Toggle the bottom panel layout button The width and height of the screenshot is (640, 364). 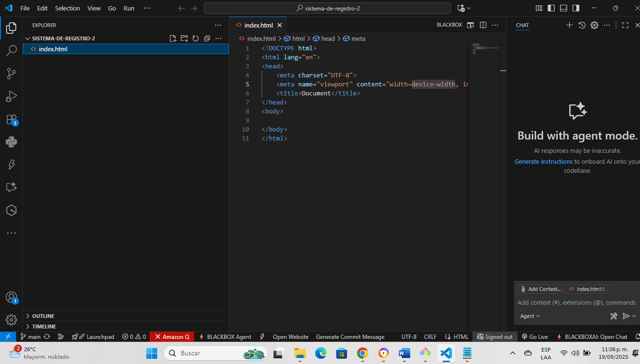564,8
